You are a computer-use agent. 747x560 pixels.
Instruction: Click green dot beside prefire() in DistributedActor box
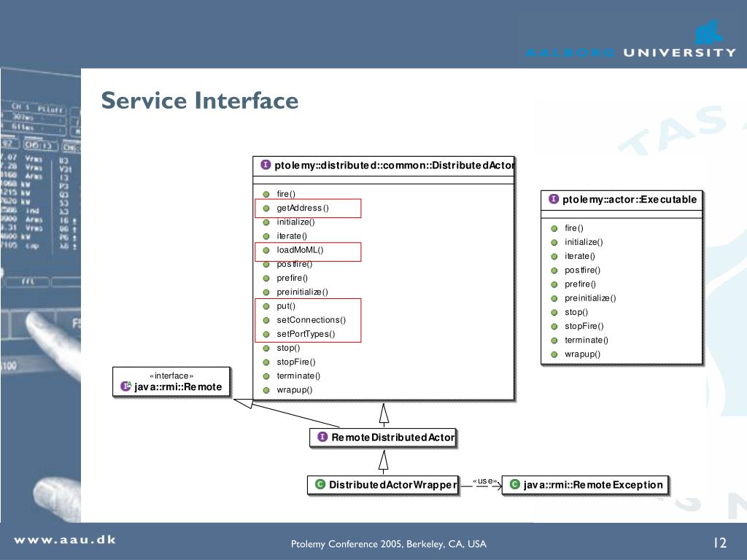[266, 278]
